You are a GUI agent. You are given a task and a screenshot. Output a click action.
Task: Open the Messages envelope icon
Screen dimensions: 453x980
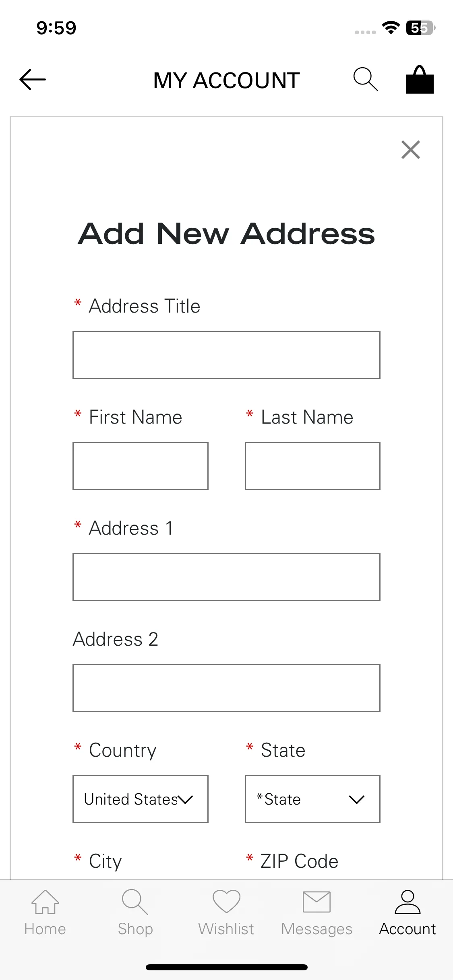(317, 902)
